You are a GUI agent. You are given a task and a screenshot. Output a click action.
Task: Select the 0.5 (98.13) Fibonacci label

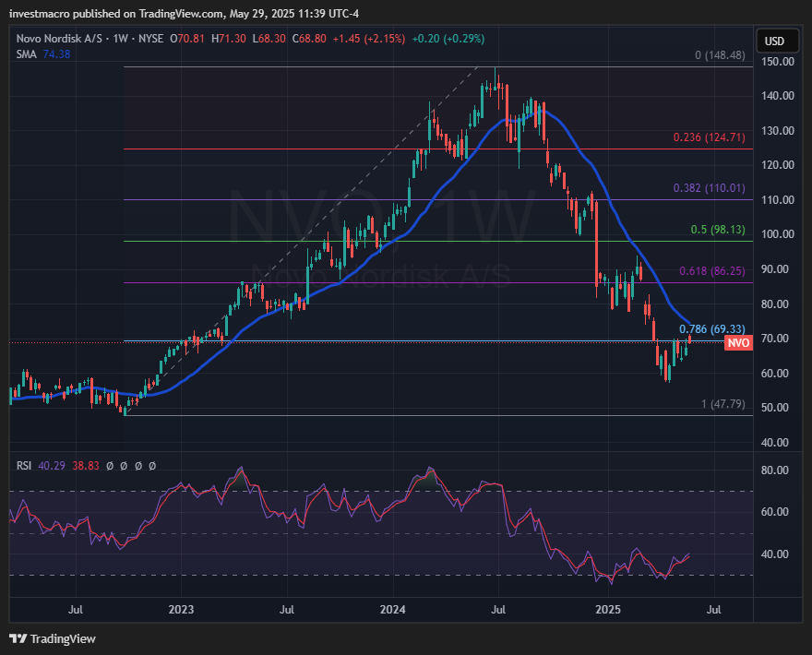718,230
